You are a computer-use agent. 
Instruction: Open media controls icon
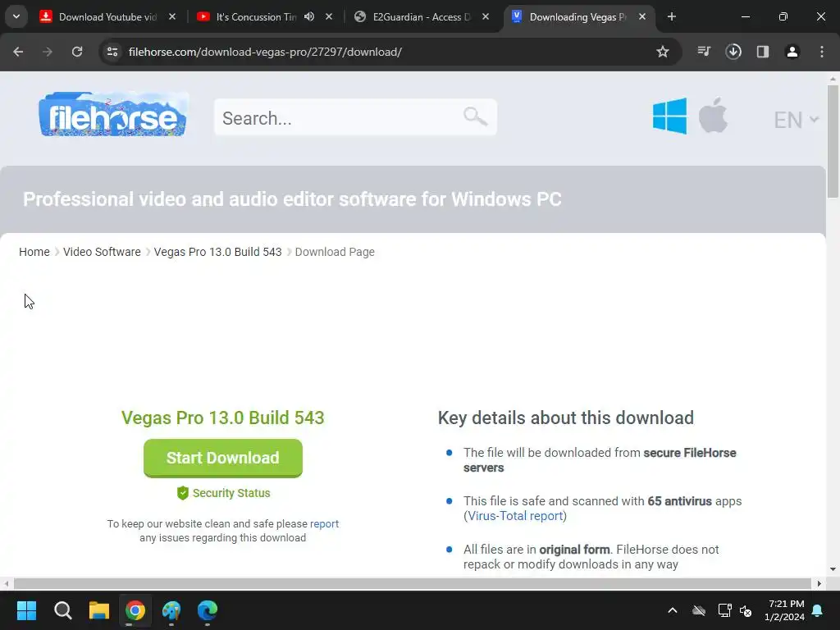tap(704, 52)
